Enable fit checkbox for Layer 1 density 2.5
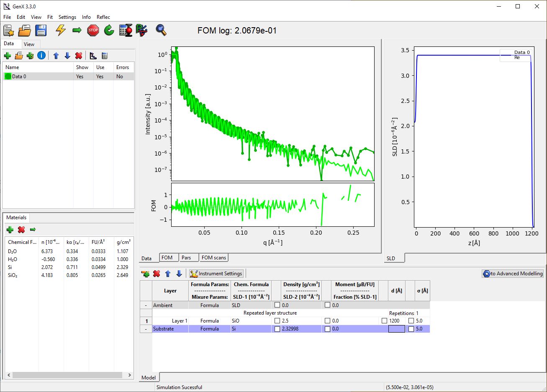Image resolution: width=547 pixels, height=392 pixels. 277,321
